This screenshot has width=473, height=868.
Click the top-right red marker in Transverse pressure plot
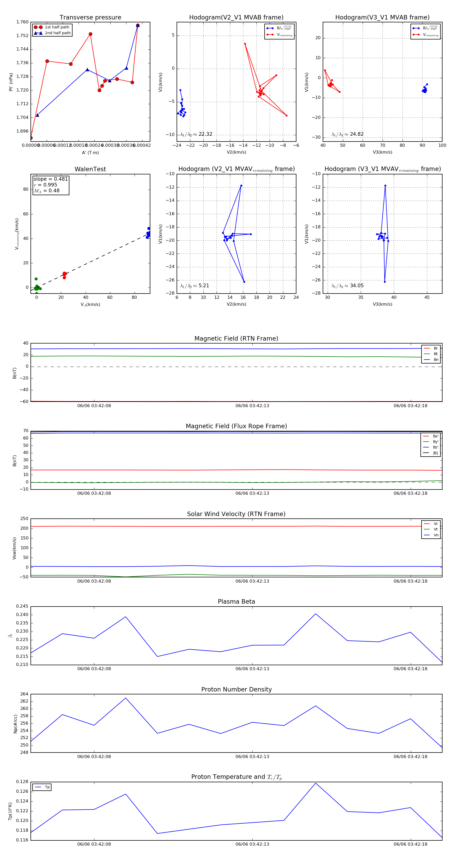coord(138,25)
